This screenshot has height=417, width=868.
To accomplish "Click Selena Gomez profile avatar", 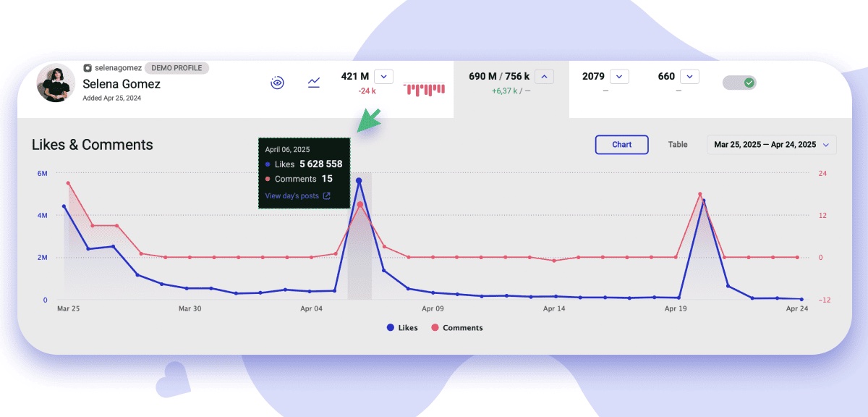I will click(56, 83).
